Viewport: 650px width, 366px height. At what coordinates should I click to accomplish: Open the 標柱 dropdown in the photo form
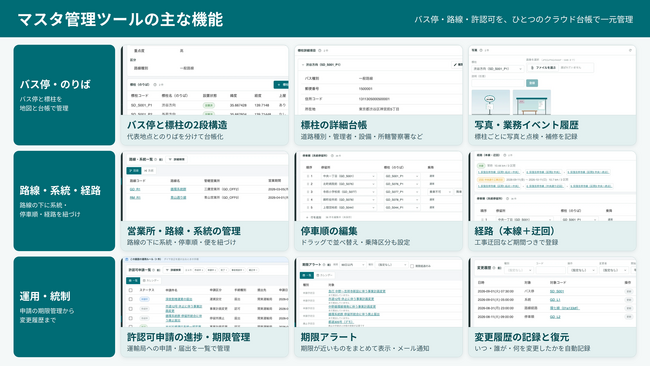click(x=498, y=68)
